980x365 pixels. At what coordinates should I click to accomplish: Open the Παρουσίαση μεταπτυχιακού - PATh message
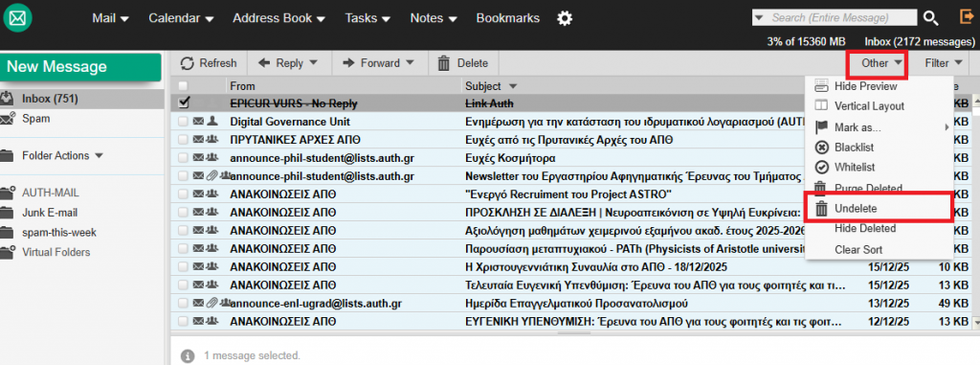(635, 248)
